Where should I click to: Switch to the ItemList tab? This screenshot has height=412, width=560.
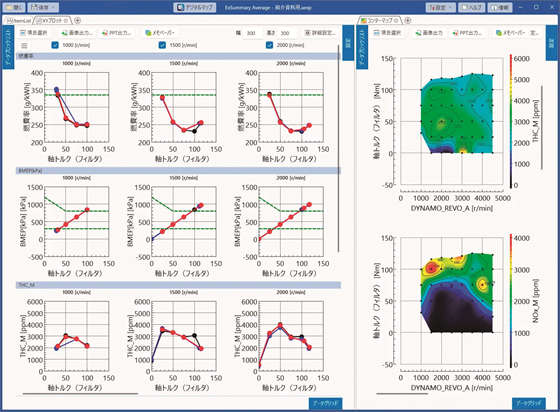[x=19, y=21]
